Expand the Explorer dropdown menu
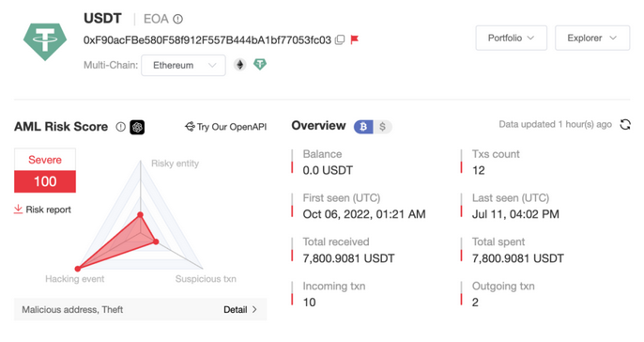The image size is (644, 342). [591, 38]
